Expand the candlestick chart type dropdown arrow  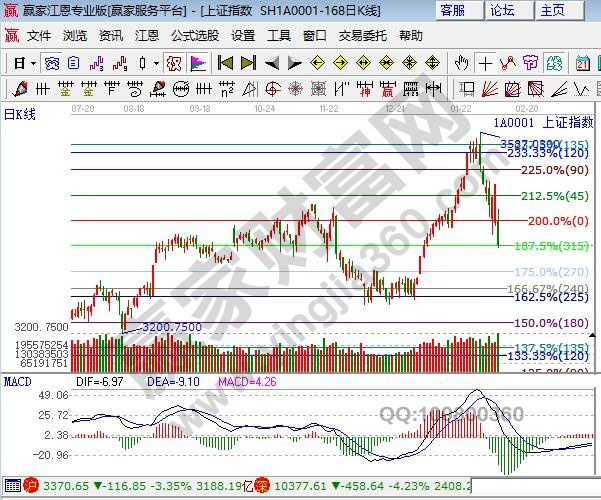(155, 63)
